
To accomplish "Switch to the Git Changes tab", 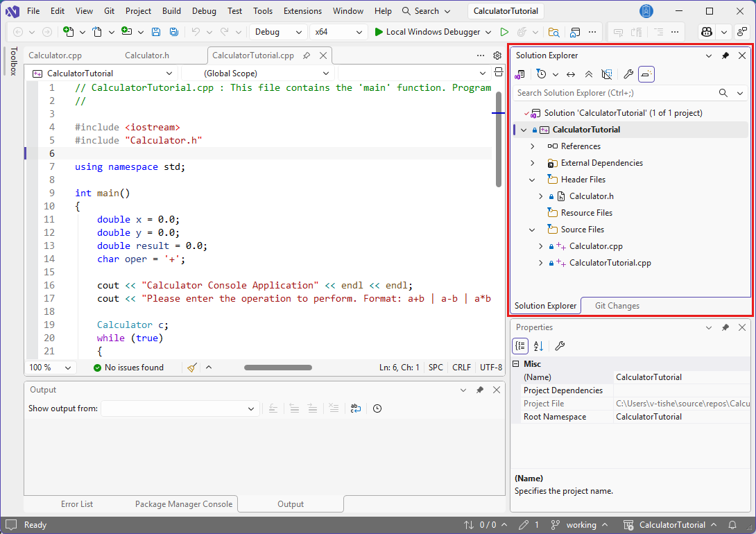I will [617, 306].
